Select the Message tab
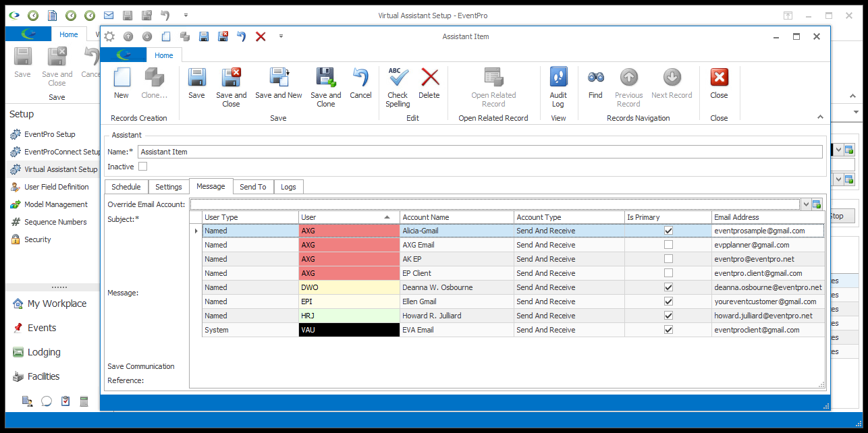The image size is (868, 433). pyautogui.click(x=211, y=186)
